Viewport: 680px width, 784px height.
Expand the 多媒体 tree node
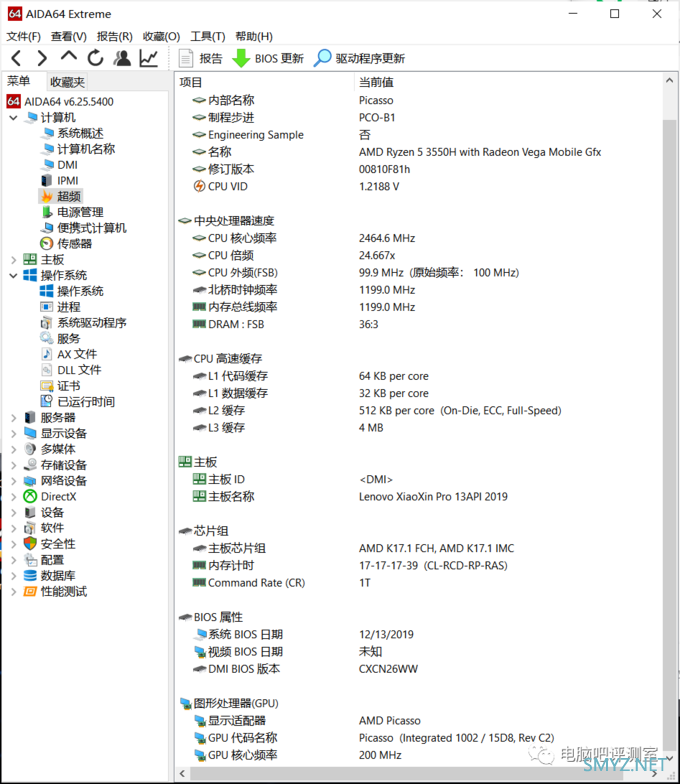pyautogui.click(x=14, y=449)
